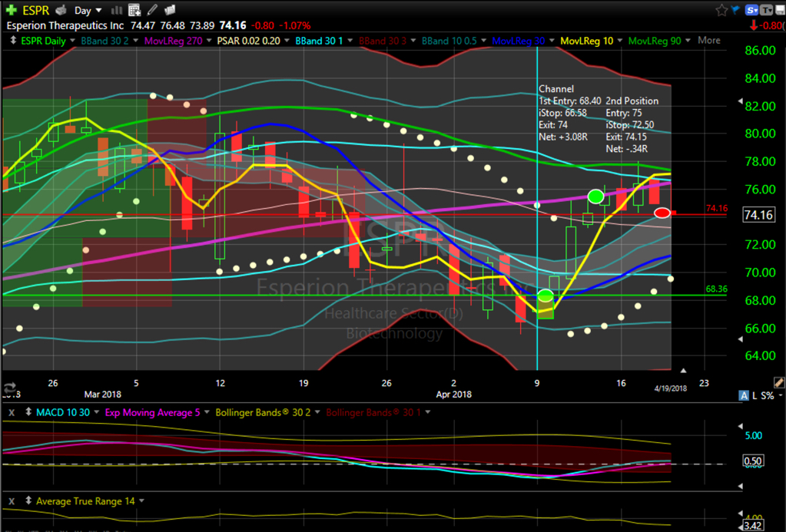The height and width of the screenshot is (532, 786).
Task: Click the MovLReg 270 indicator label
Action: tap(173, 41)
